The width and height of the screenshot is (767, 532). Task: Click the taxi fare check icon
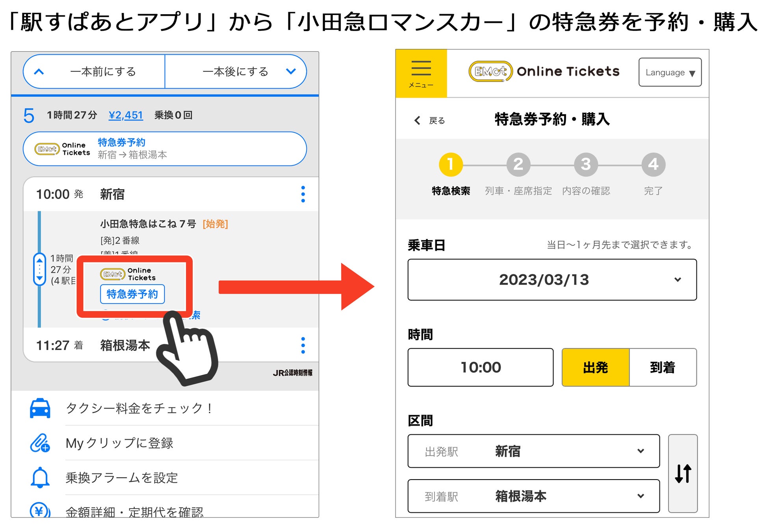click(x=40, y=408)
